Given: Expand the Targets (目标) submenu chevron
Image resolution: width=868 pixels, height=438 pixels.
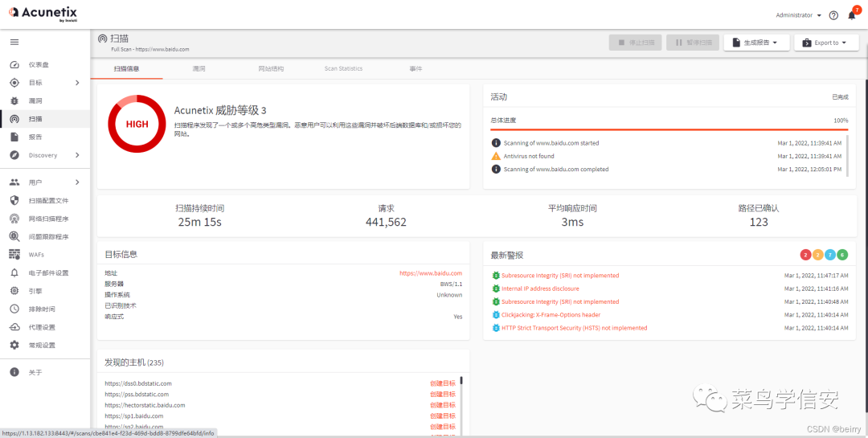Looking at the screenshot, I should point(77,83).
